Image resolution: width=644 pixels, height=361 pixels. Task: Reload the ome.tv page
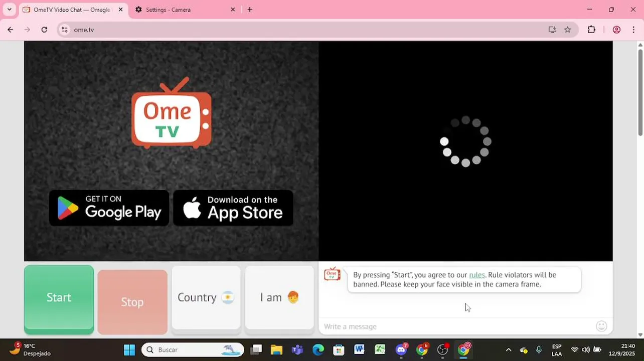coord(44,30)
